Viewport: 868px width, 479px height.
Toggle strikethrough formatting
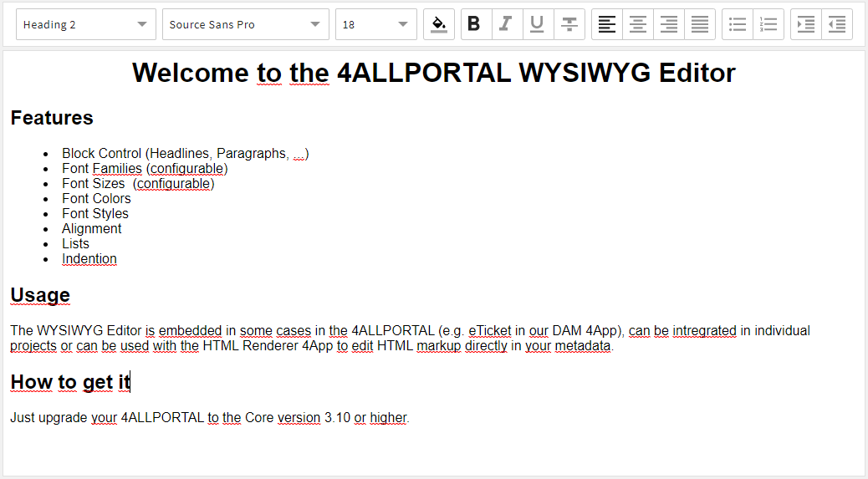coord(569,24)
